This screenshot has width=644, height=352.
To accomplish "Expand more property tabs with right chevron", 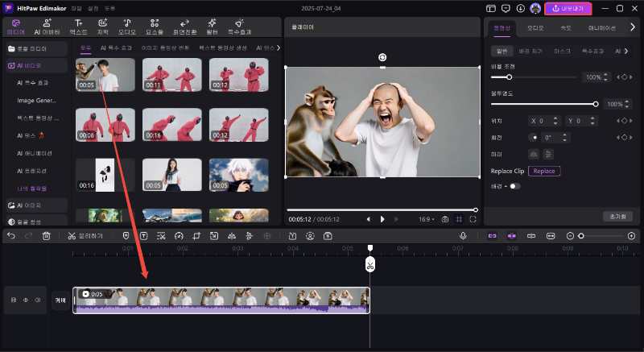I will pos(633,27).
